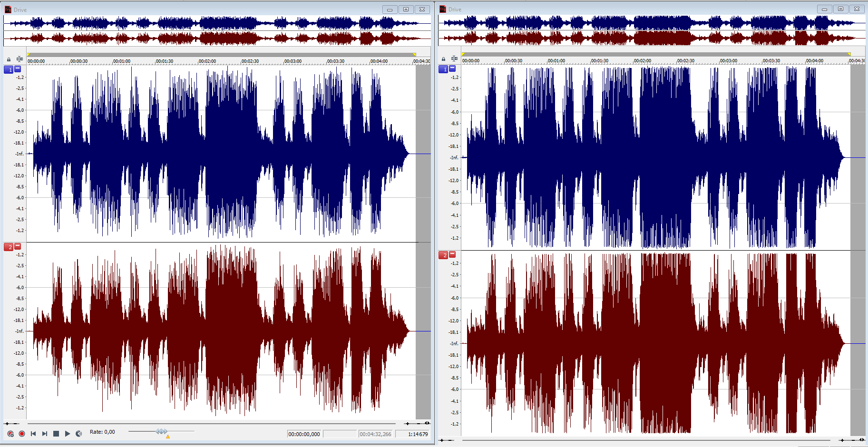The height and width of the screenshot is (447, 868).
Task: Click the 00:04:32,266 selection length field
Action: click(x=375, y=434)
